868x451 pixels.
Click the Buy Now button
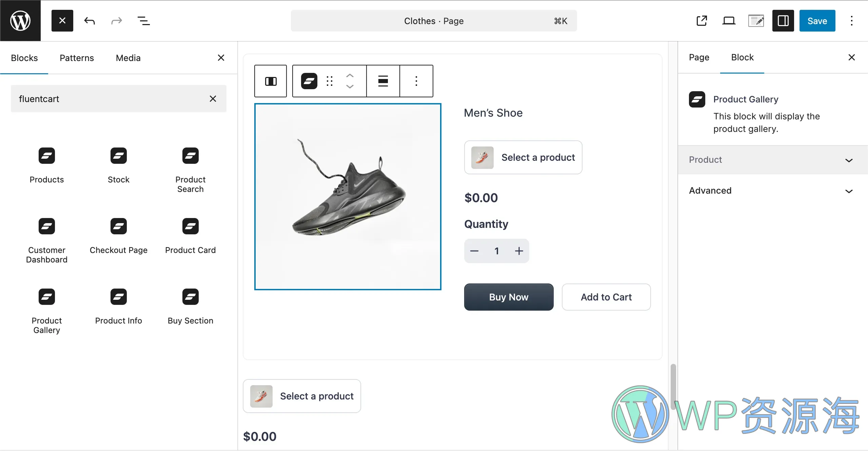508,297
